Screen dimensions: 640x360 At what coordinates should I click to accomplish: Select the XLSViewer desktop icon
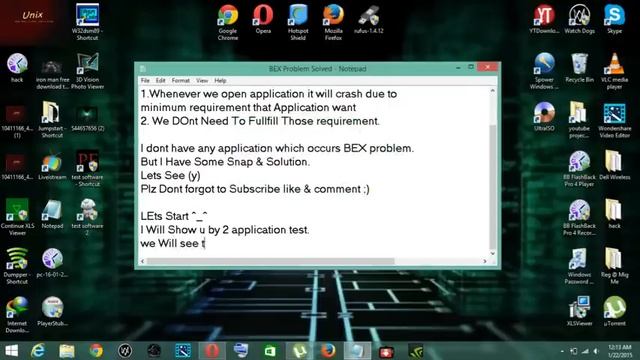579,311
